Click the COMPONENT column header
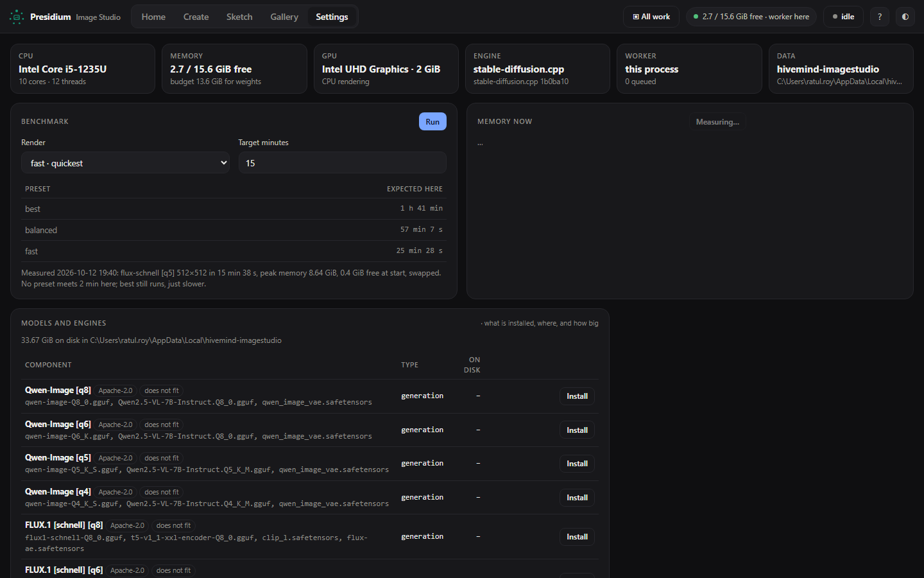924x578 pixels. coord(48,365)
